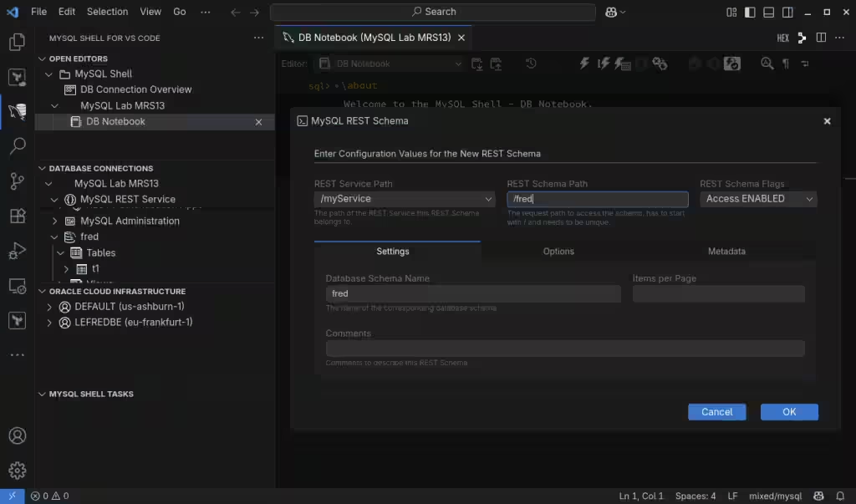Open the MySQL Shell activity bar icon

(x=17, y=111)
